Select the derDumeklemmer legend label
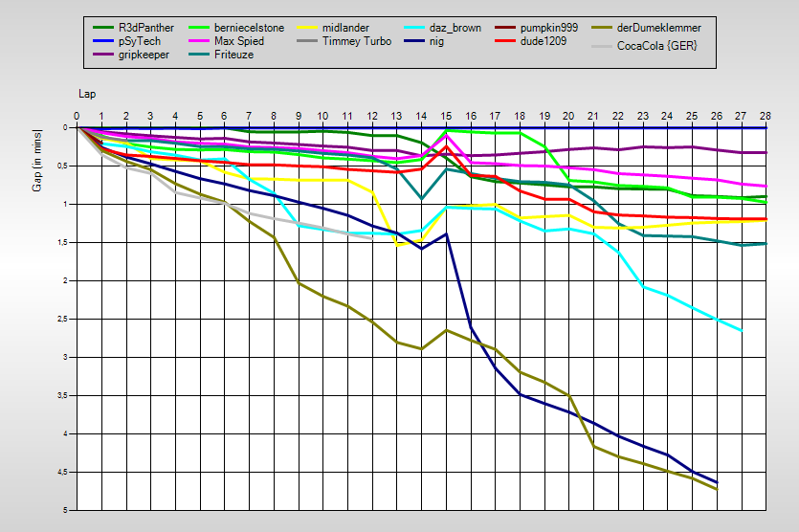The image size is (799, 532). [659, 28]
